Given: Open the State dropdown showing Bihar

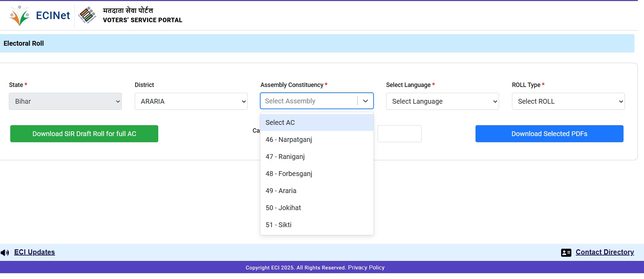Looking at the screenshot, I should click(x=65, y=101).
